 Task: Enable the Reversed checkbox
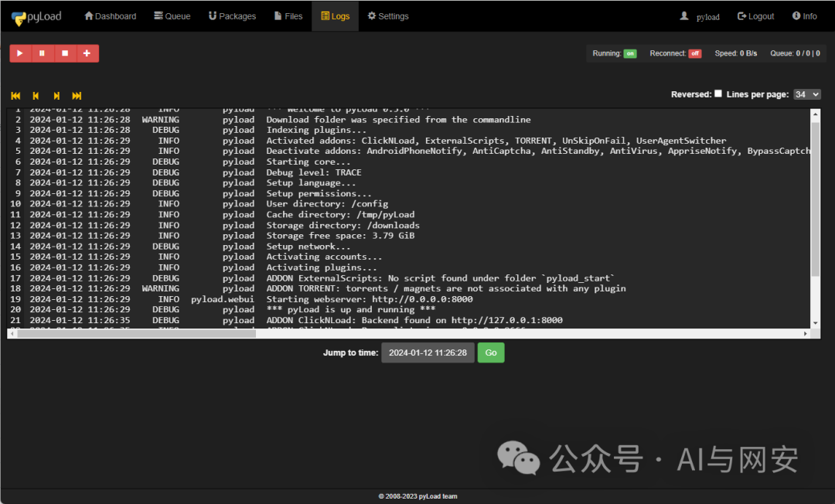[x=717, y=94]
